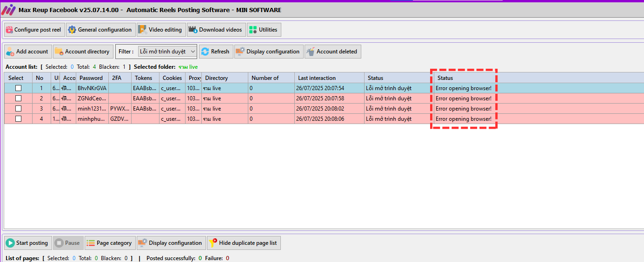This screenshot has width=644, height=262.
Task: Select 2FA cell PYWX...
Action: [120, 109]
